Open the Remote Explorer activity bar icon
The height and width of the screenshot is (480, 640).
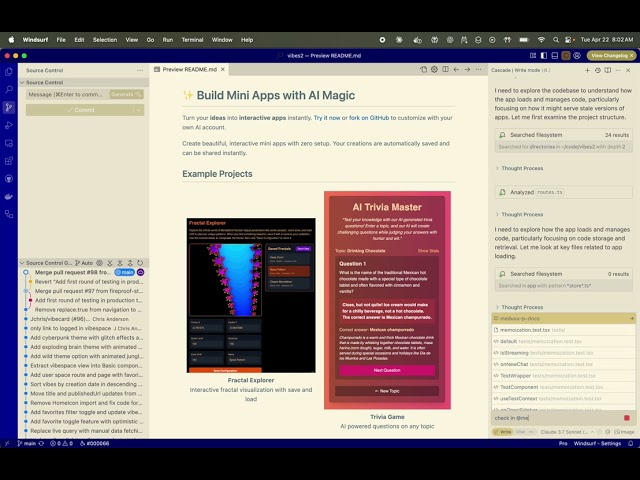9,143
